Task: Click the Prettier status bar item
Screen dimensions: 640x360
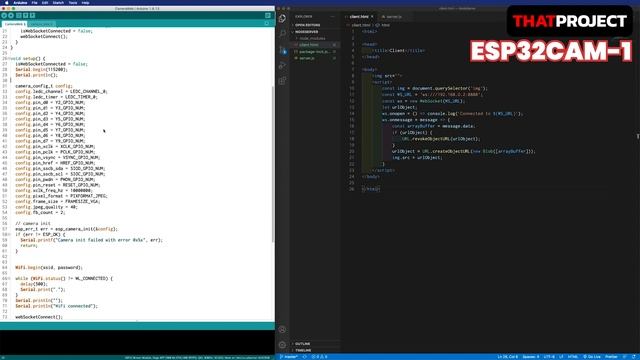Action: tap(611, 357)
